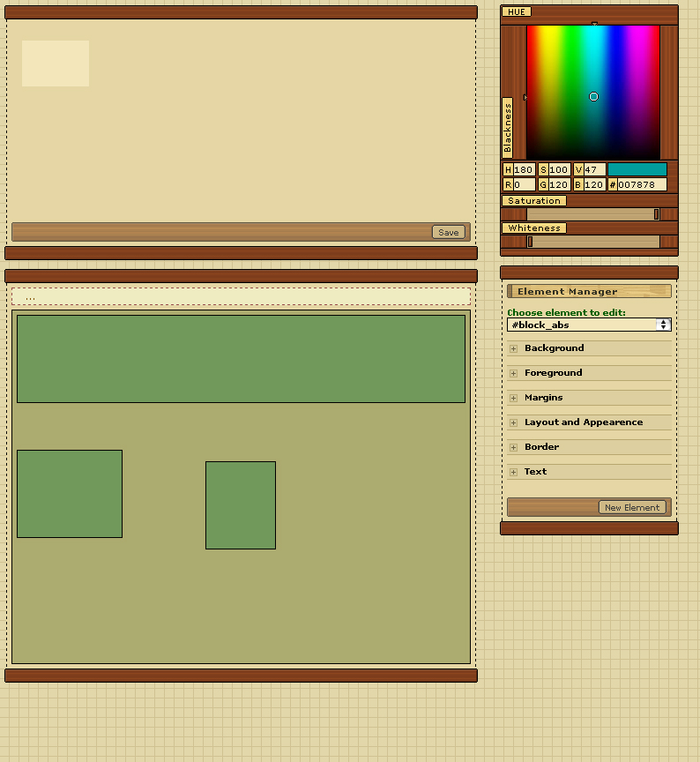The width and height of the screenshot is (700, 762).
Task: Open the #block_abs element dropdown
Action: tap(589, 325)
